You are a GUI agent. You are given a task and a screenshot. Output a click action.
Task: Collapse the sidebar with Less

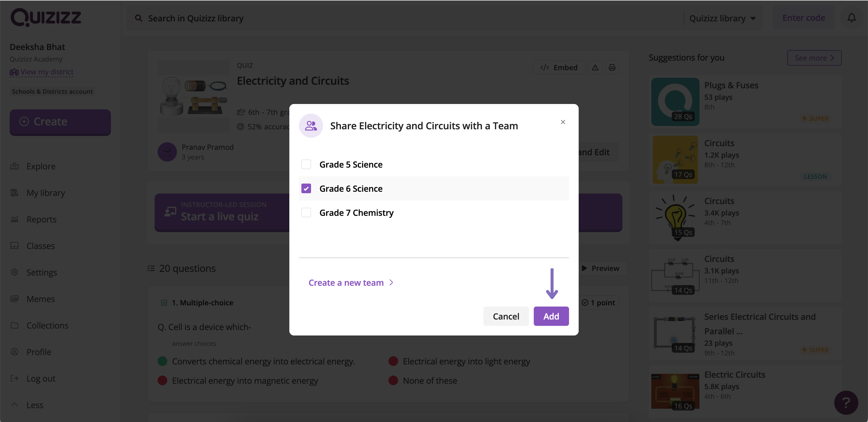click(35, 405)
